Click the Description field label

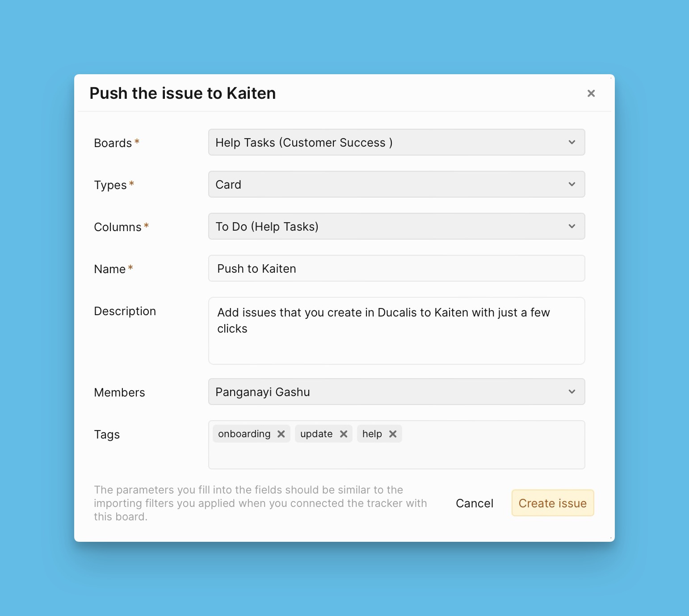point(125,311)
